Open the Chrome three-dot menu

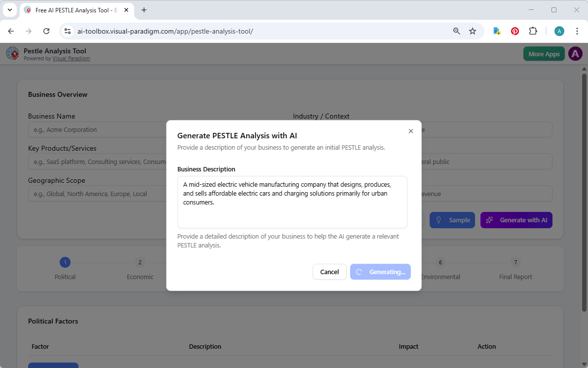pos(577,31)
